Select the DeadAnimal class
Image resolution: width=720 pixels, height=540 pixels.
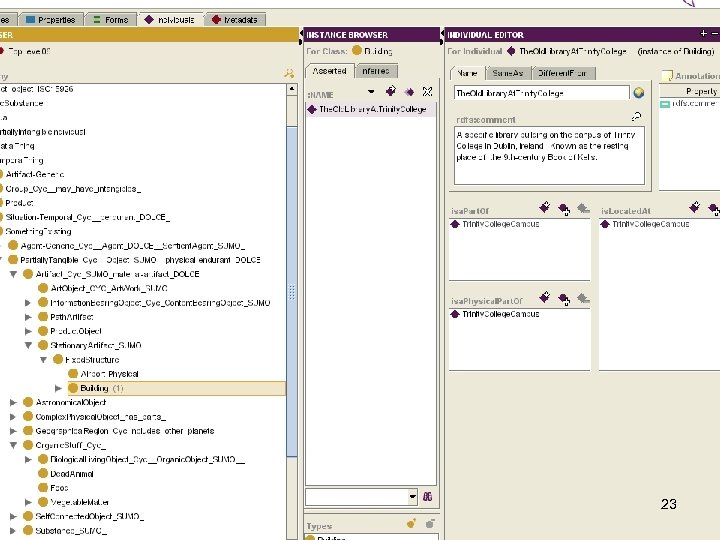coord(72,474)
